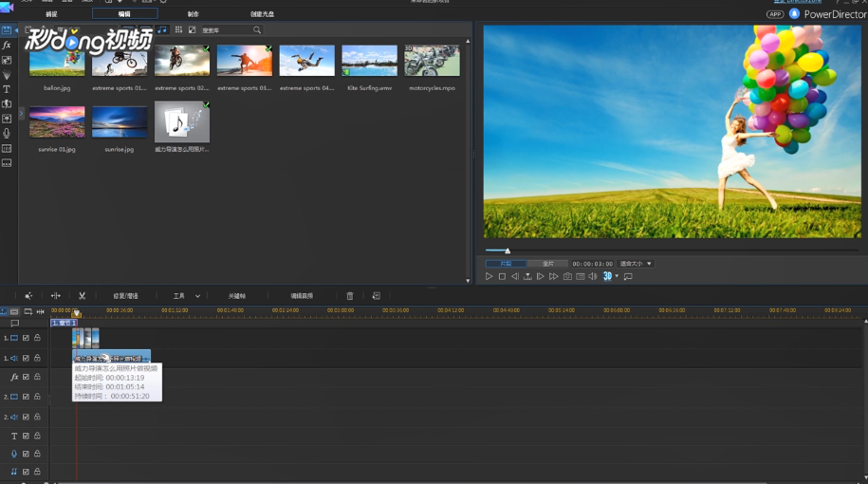This screenshot has width=868, height=484.
Task: Select 全片 movie preview mode
Action: (x=547, y=264)
